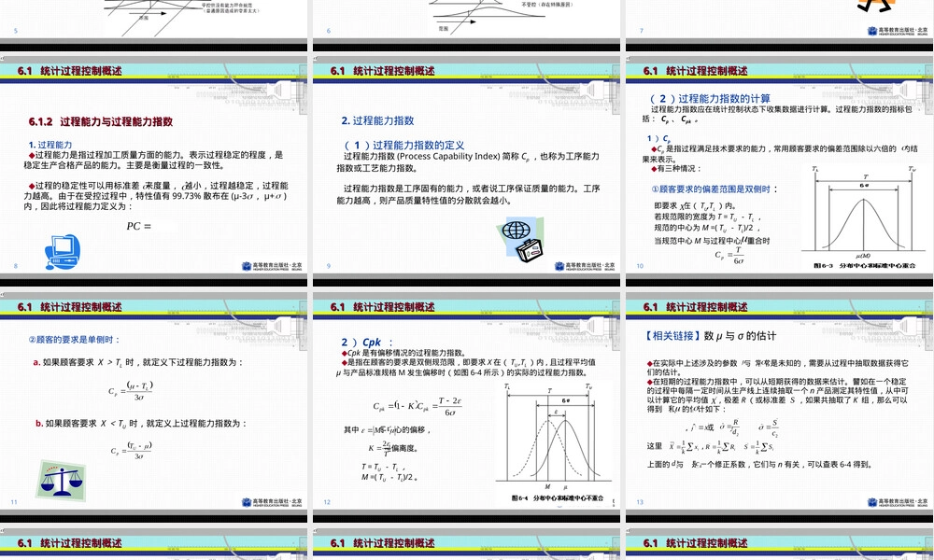
Task: Click the page number 6 on the top-middle slide
Action: click(x=328, y=31)
